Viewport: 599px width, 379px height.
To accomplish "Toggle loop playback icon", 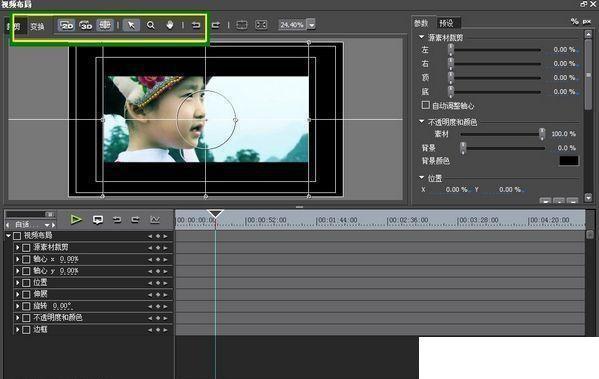I will point(98,220).
